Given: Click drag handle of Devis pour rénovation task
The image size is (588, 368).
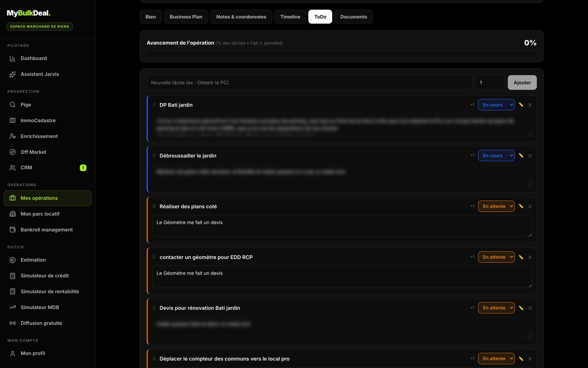Looking at the screenshot, I should (154, 308).
